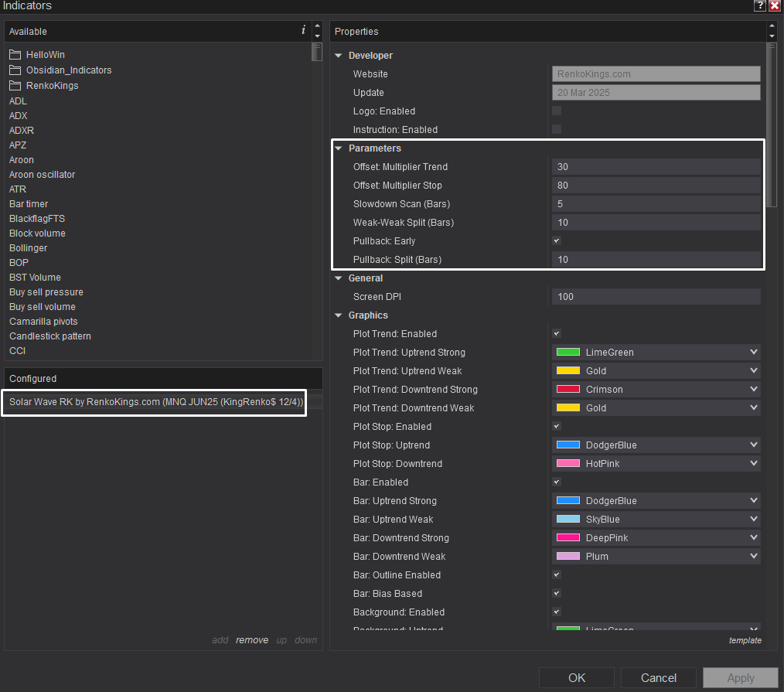Toggle the Instruction: Enabled checkbox

(x=557, y=129)
